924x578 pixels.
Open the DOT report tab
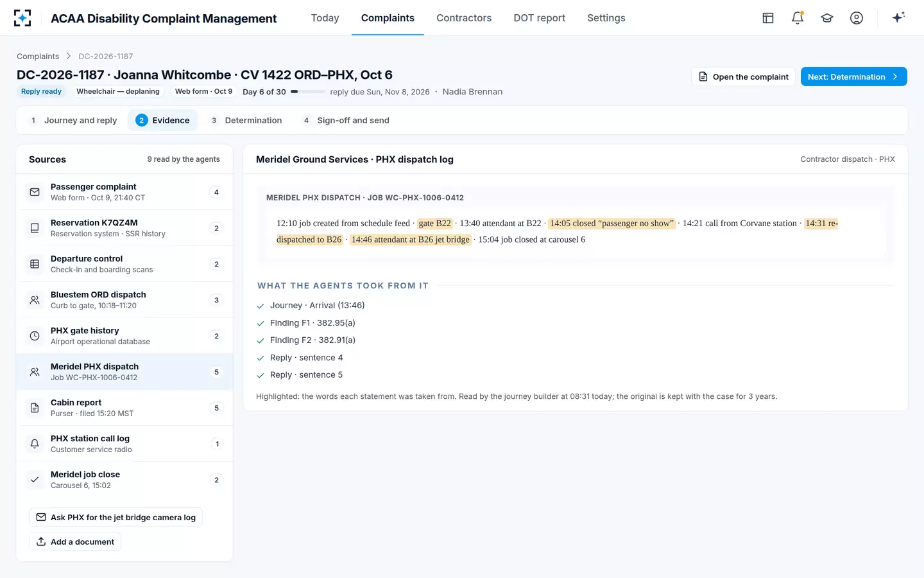539,18
